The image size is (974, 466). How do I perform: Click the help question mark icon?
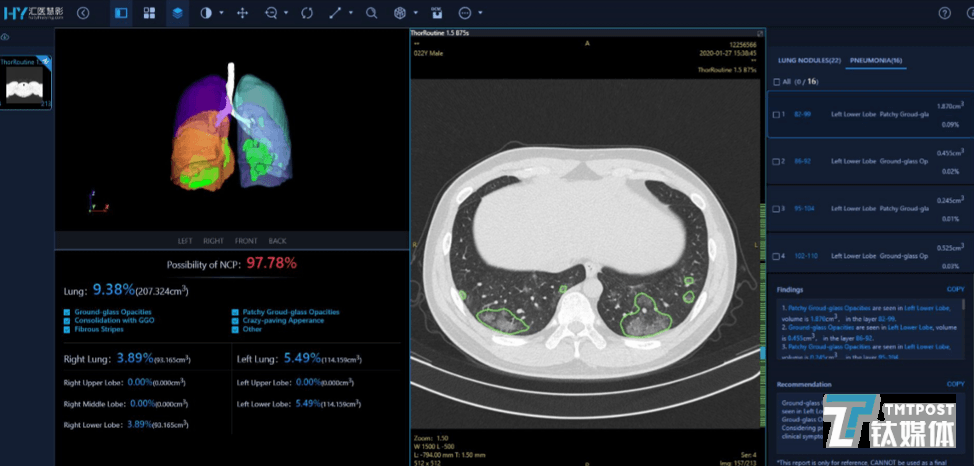[x=945, y=13]
